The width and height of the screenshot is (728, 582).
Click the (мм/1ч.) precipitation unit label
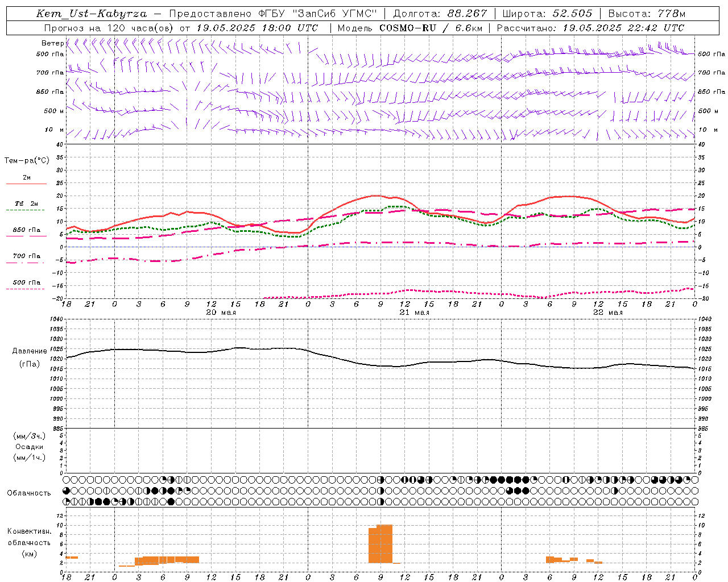[30, 458]
